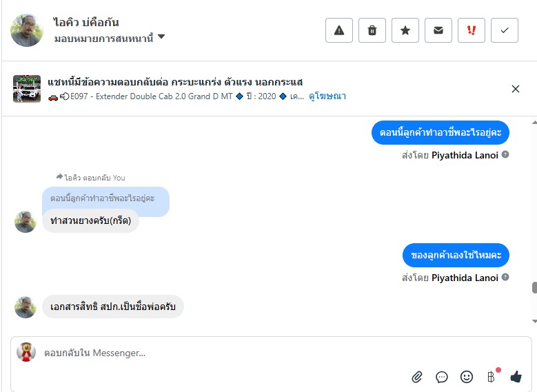537x392 pixels.
Task: Dismiss the ad context banner
Action: [516, 89]
